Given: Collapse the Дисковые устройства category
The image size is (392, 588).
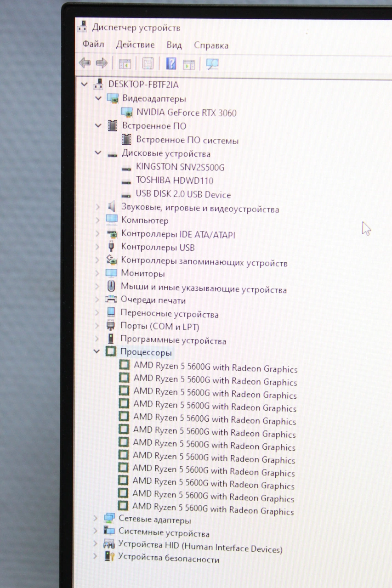Looking at the screenshot, I should 98,153.
